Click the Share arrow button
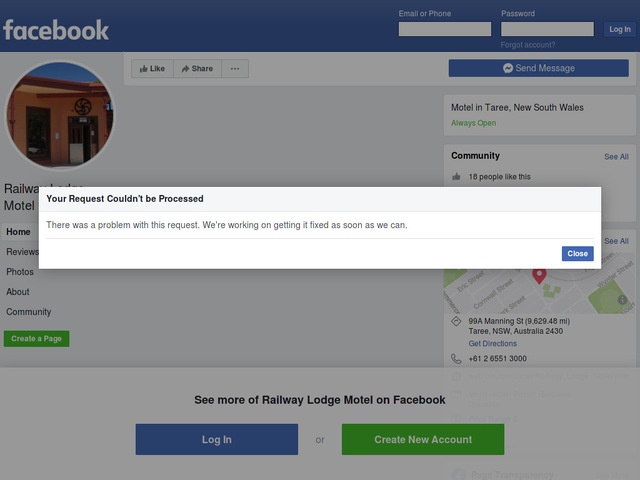The image size is (640, 480). pyautogui.click(x=198, y=69)
